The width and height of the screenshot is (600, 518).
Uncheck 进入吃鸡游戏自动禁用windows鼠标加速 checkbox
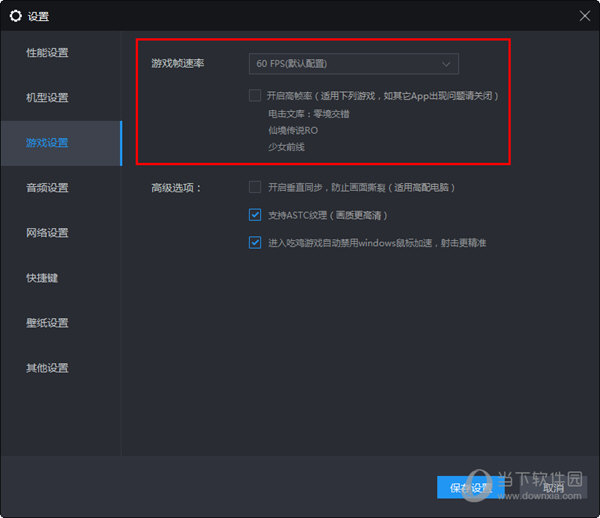255,243
